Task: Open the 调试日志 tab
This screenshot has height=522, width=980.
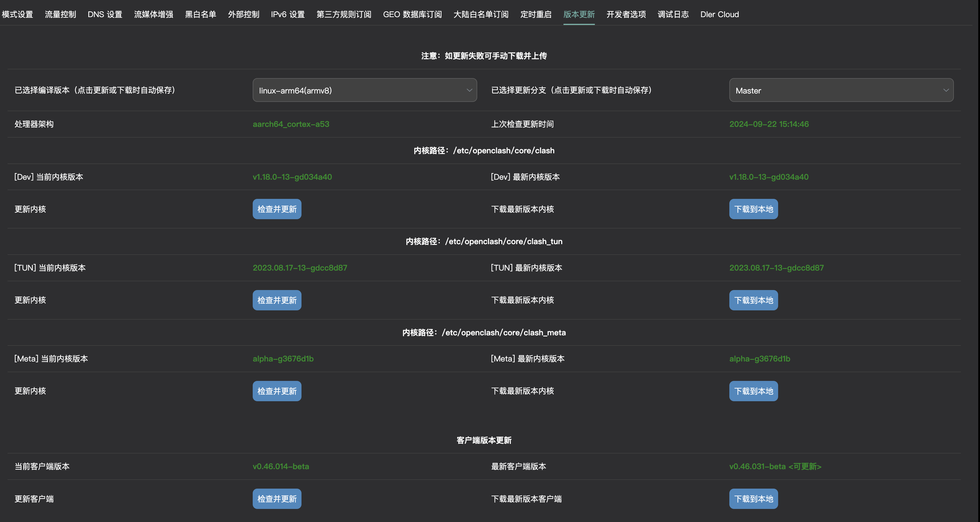Action: [673, 15]
